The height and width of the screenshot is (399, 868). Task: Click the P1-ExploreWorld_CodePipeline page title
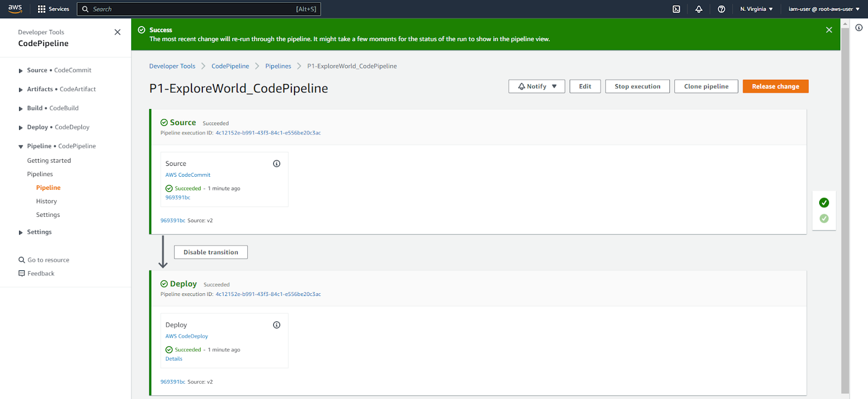click(x=239, y=88)
